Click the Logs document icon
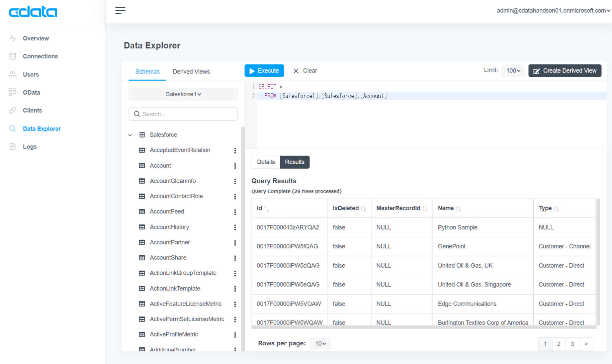This screenshot has height=364, width=612. pos(13,146)
